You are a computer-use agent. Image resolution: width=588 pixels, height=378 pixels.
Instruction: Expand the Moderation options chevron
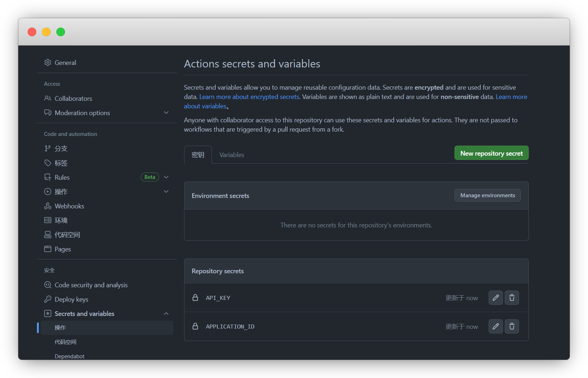(x=166, y=112)
